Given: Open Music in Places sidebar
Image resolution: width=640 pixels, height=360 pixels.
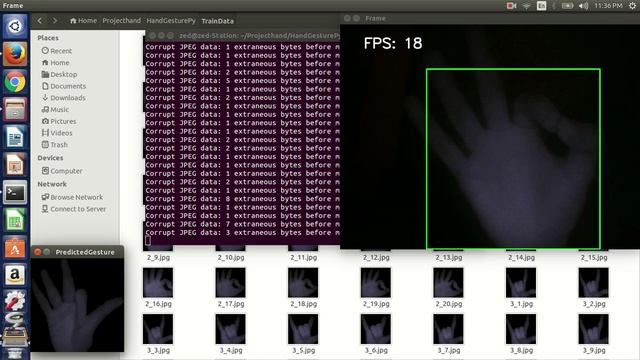Looking at the screenshot, I should click(x=55, y=109).
